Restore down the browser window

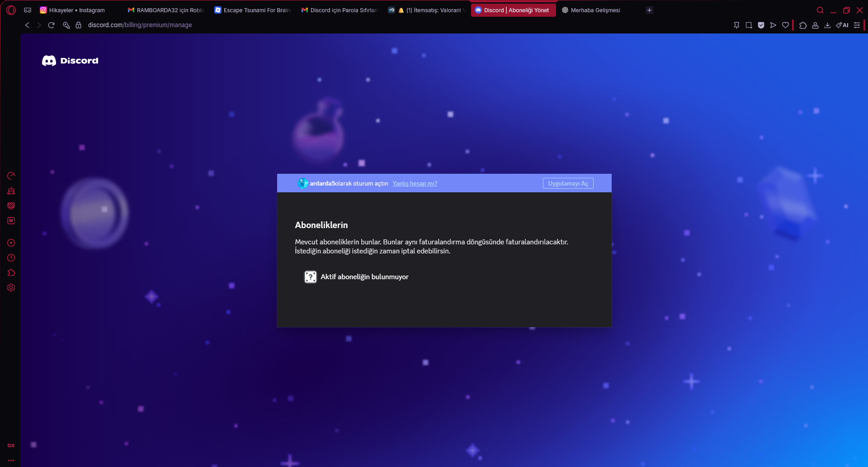coord(846,10)
